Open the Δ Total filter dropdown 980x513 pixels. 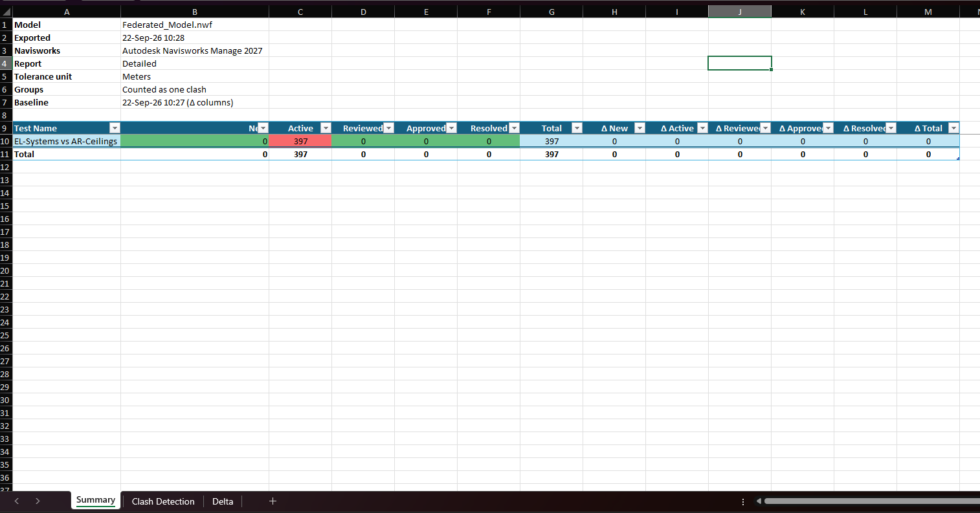(x=953, y=128)
